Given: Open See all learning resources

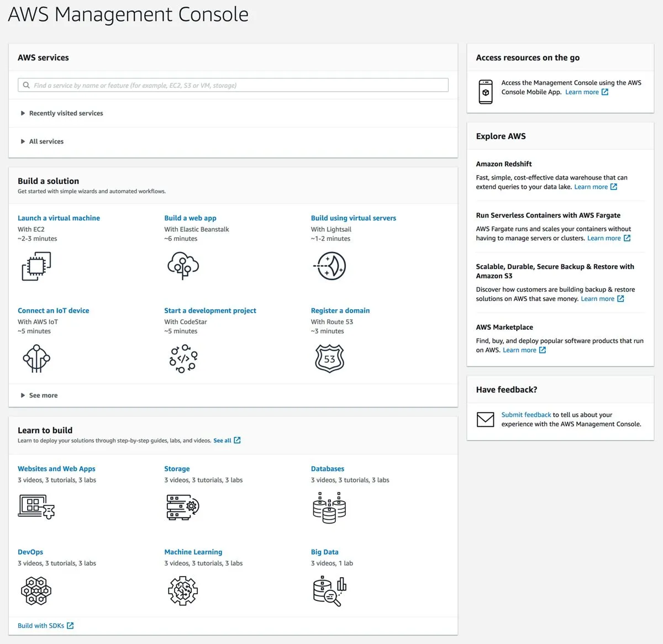Looking at the screenshot, I should 223,440.
